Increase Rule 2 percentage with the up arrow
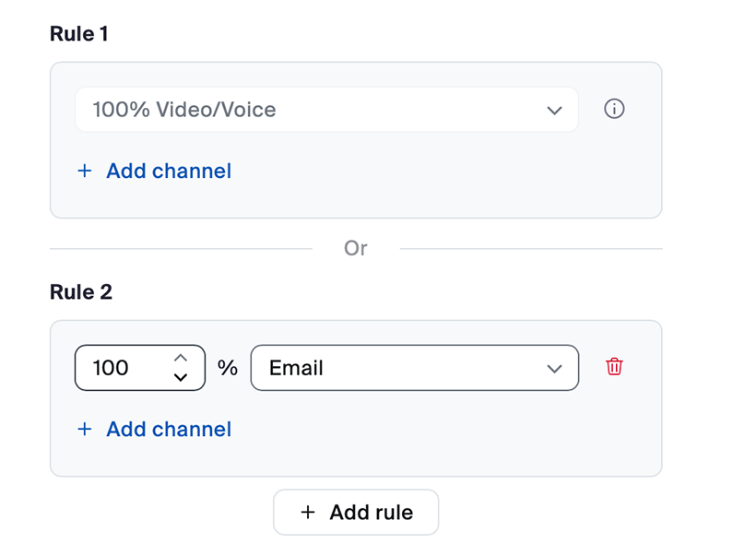The height and width of the screenshot is (556, 756). [x=181, y=358]
